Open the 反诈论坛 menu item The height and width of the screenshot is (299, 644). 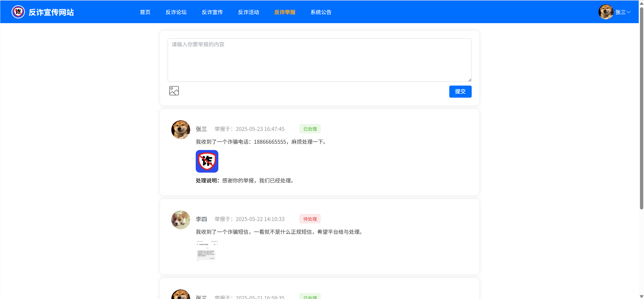(x=176, y=12)
